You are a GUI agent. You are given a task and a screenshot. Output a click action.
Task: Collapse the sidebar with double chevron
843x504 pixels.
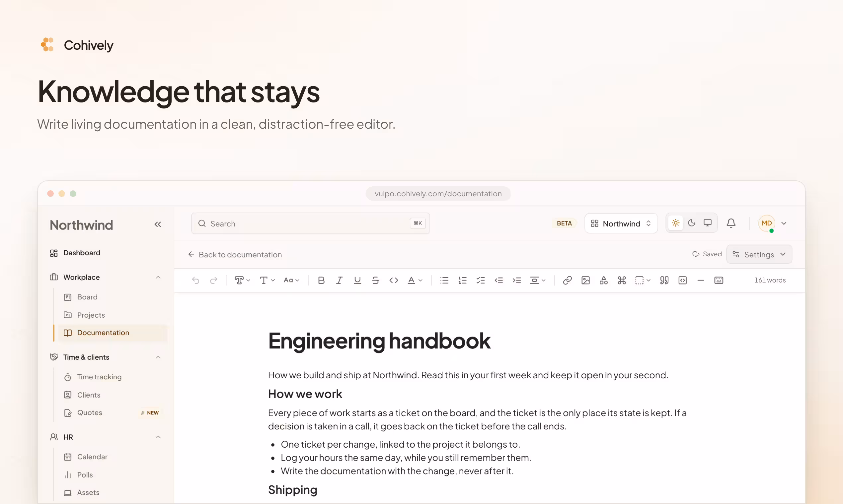(158, 224)
